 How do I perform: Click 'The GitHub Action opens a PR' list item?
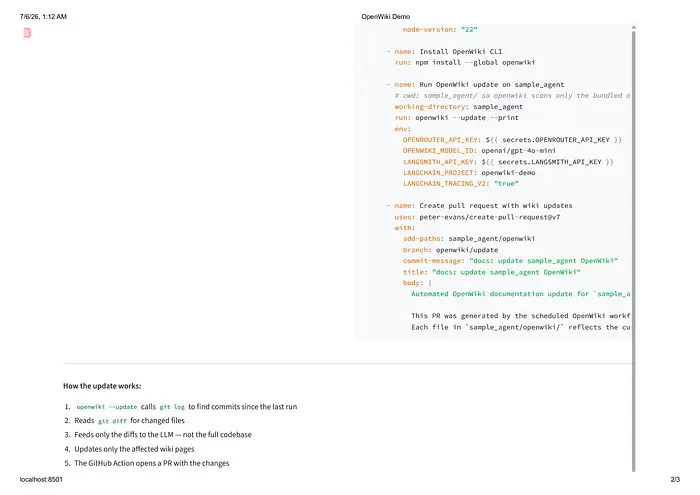click(151, 463)
